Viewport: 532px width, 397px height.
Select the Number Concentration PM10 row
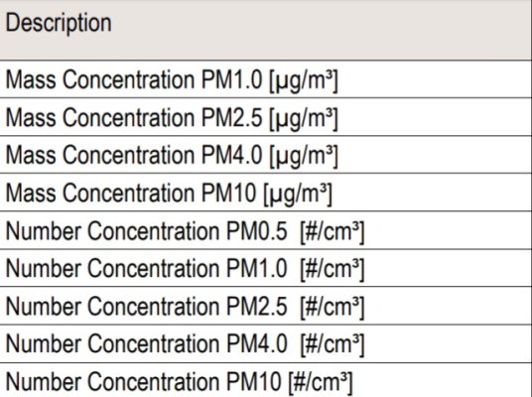[x=266, y=380]
